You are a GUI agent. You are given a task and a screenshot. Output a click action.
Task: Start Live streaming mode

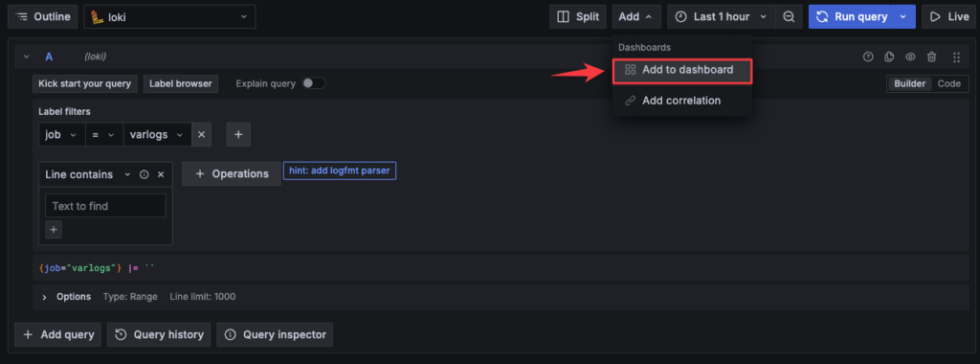[949, 17]
